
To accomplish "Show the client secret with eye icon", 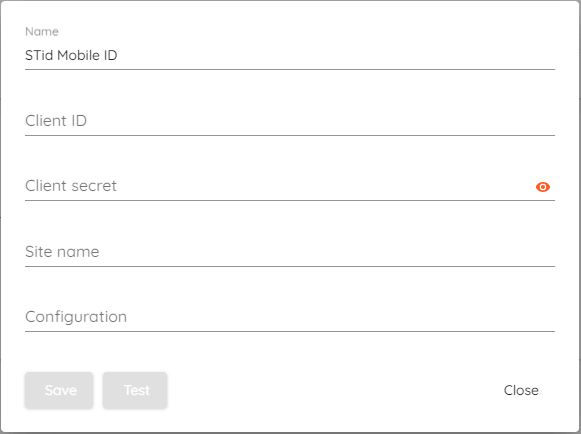I will [542, 187].
